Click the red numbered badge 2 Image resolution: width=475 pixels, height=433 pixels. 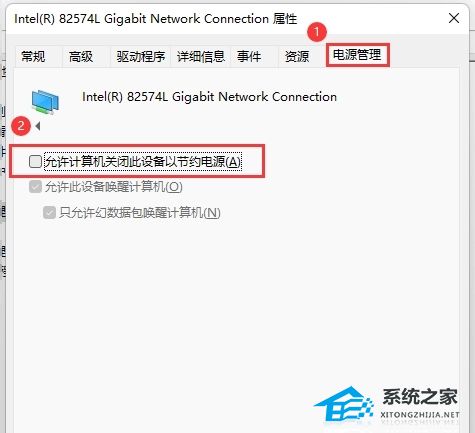coord(21,126)
